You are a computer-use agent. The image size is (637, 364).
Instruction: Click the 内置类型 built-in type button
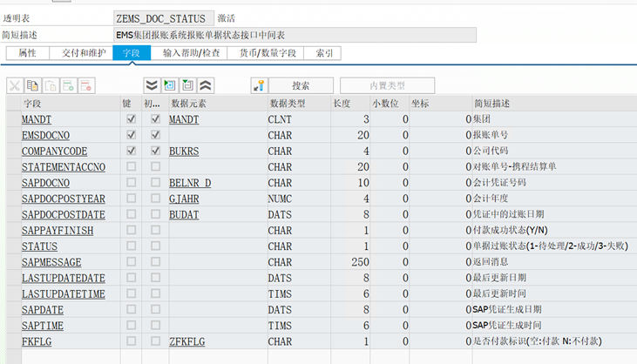pos(387,85)
